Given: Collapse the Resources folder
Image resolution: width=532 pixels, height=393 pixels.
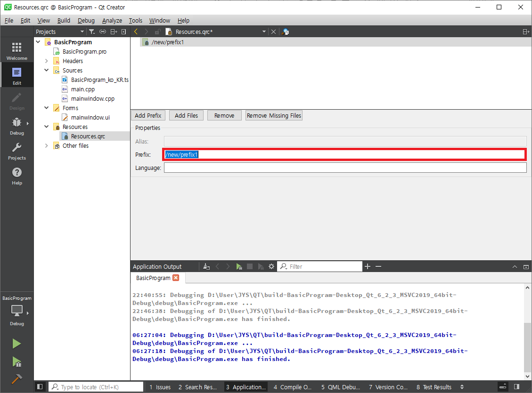Looking at the screenshot, I should [47, 127].
